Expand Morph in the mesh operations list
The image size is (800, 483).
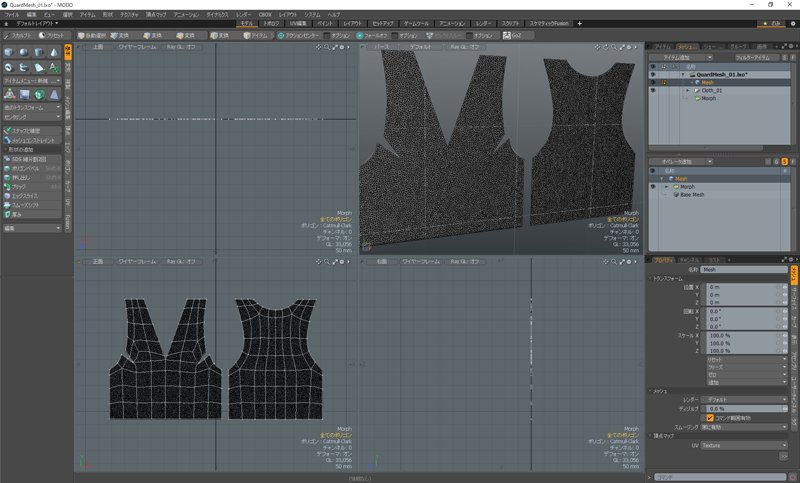tap(666, 187)
